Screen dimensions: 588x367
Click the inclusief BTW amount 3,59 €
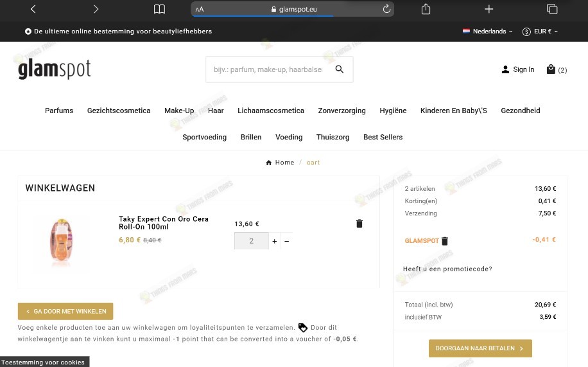point(548,317)
